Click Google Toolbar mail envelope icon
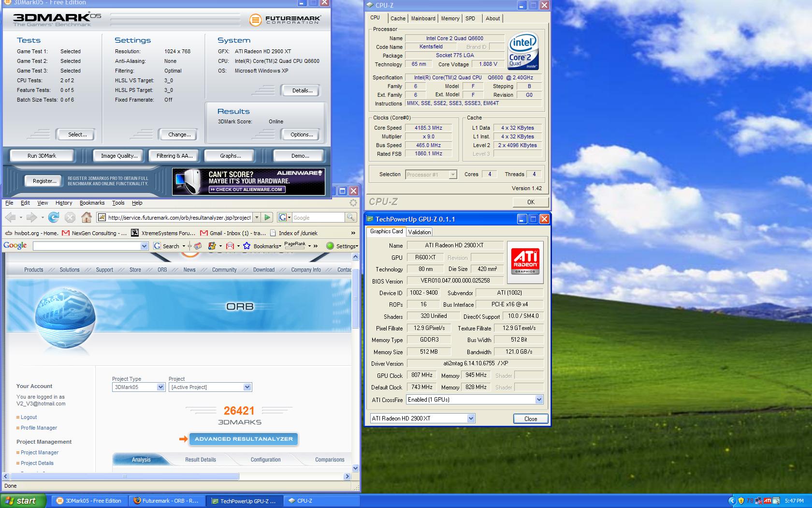The image size is (812, 508). [230, 246]
